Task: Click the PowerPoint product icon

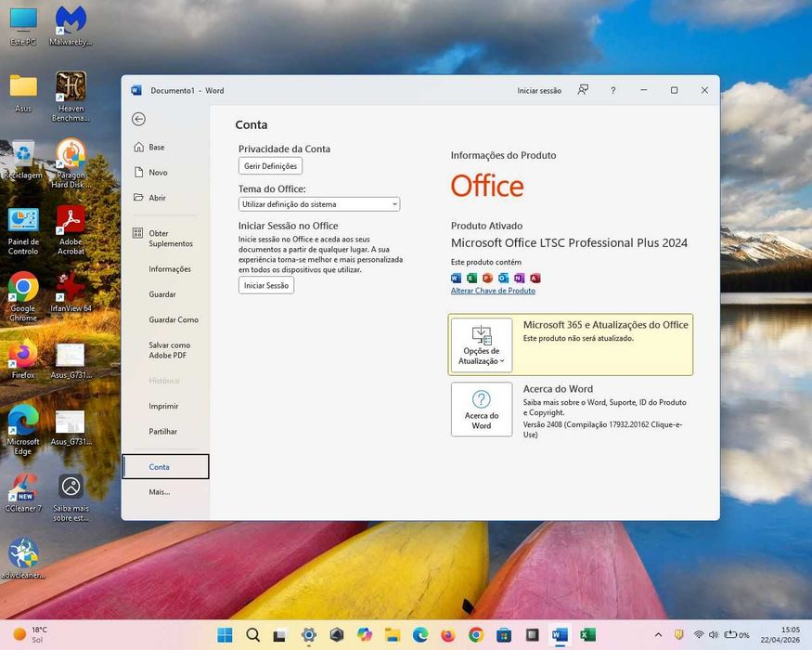Action: (487, 279)
